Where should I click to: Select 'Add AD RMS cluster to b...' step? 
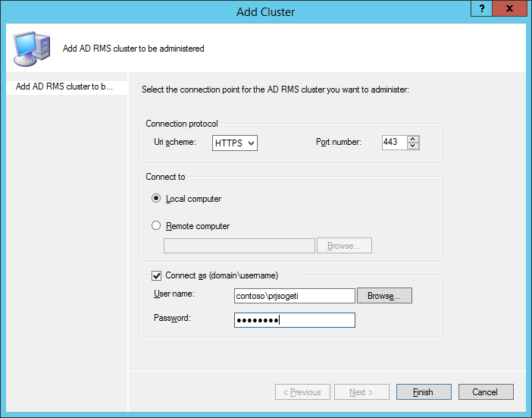[67, 86]
